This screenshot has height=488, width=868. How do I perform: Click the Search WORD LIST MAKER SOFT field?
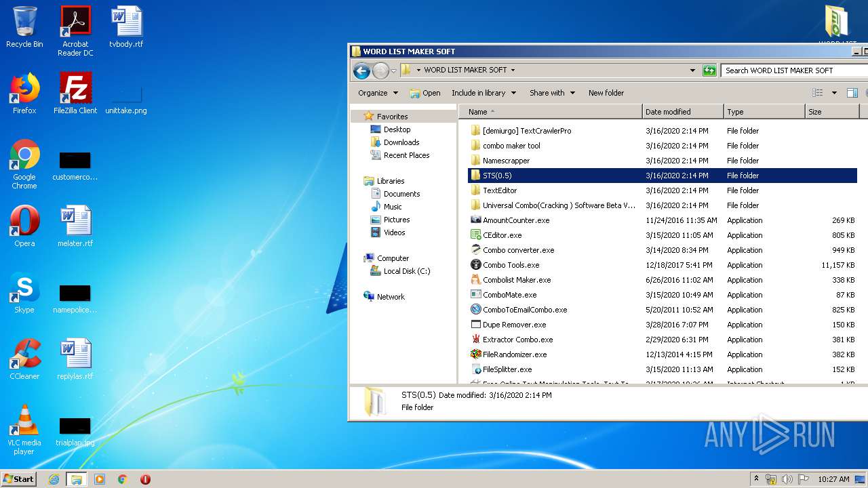tap(793, 70)
